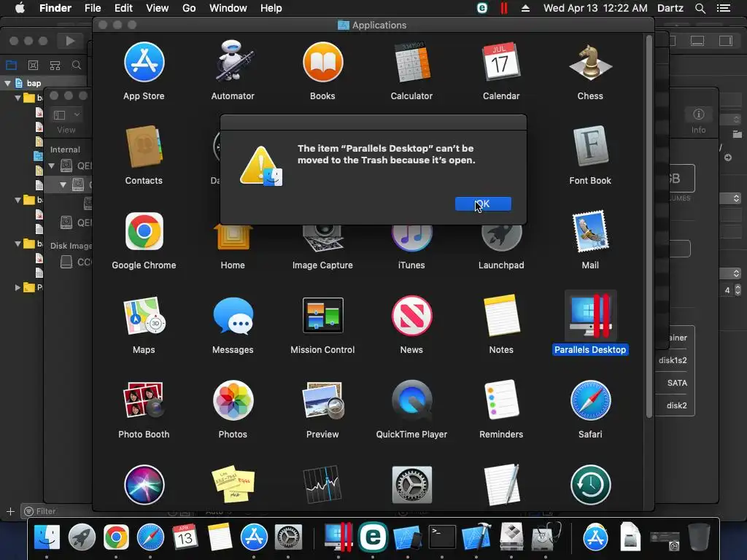Open Notification Center from menu bar
Viewport: 747px width, 560px height.
(723, 8)
